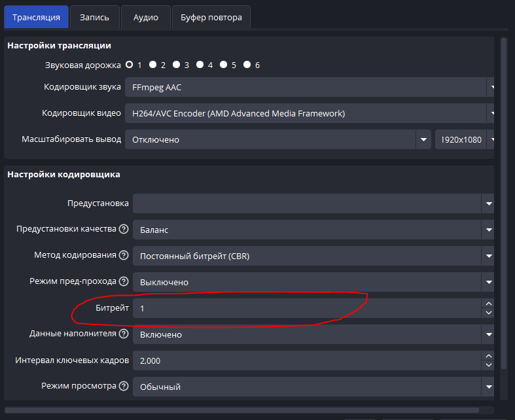The height and width of the screenshot is (420, 515).
Task: Increase Интервал ключевых кадров with up arrow
Action: (488, 356)
